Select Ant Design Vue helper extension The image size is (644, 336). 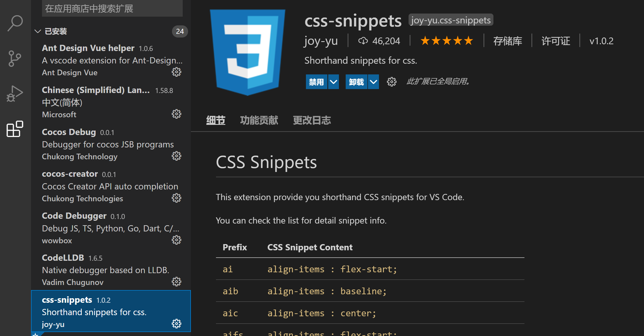click(x=111, y=60)
